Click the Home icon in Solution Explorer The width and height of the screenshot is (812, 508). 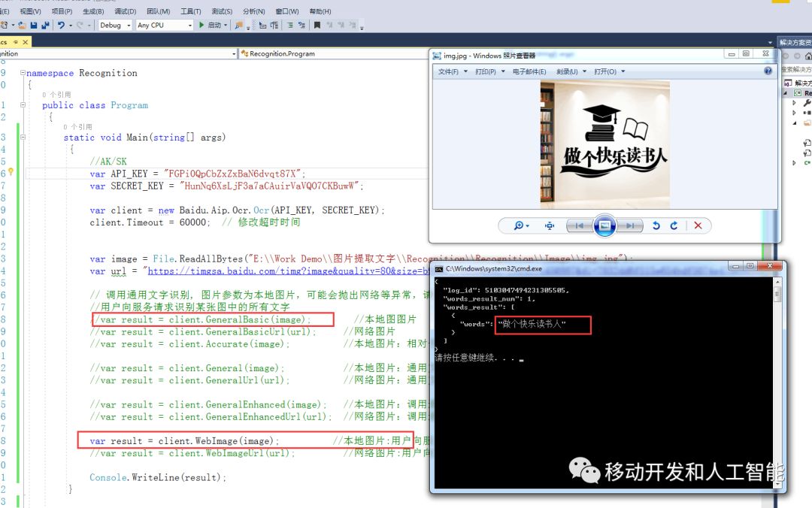[x=807, y=56]
